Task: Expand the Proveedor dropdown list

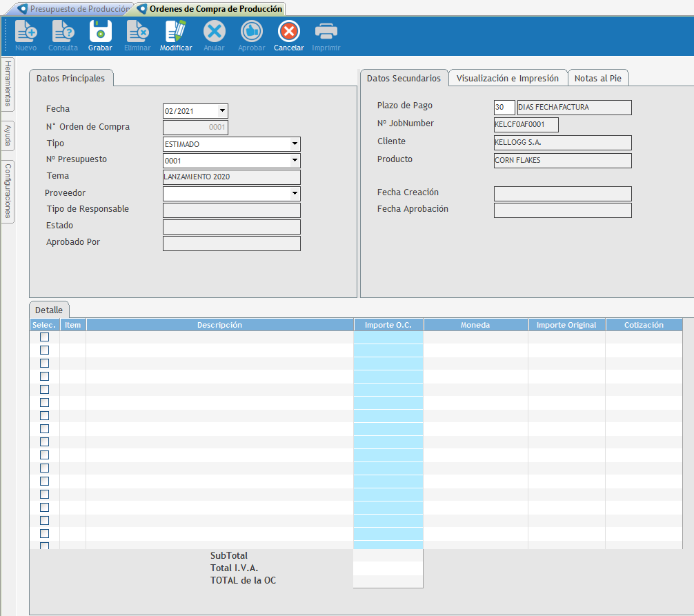Action: click(295, 194)
